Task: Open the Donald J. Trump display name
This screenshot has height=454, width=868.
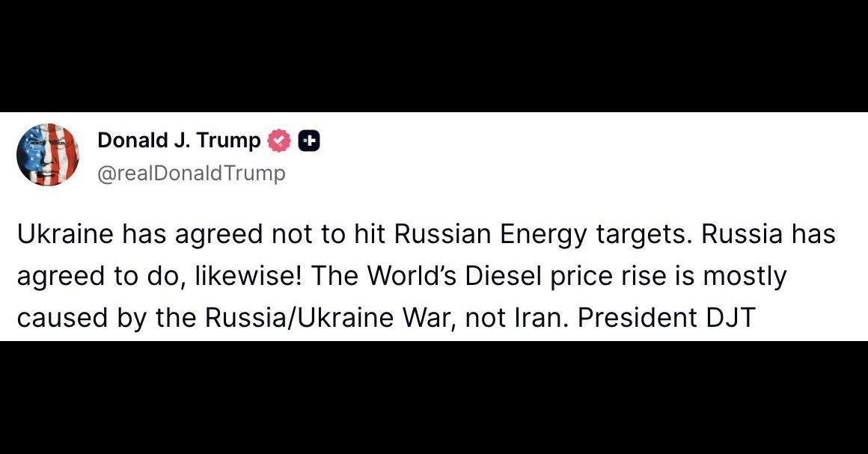Action: pos(179,141)
